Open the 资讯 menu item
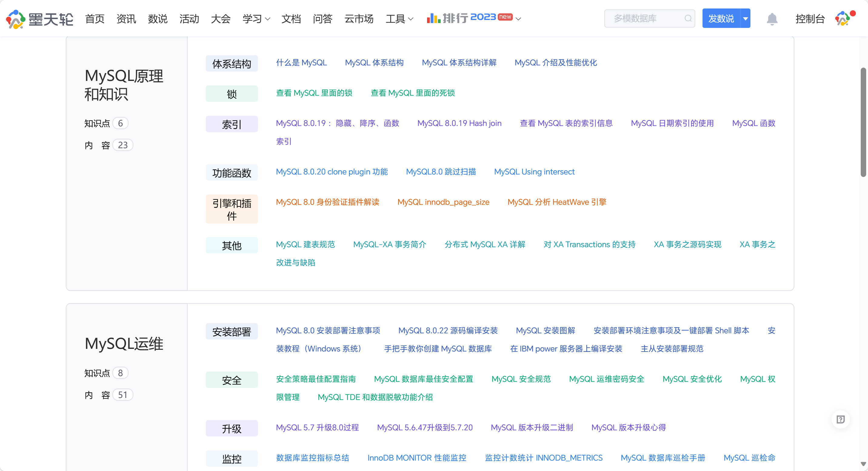Screen dimensions: 868x471 coord(126,18)
